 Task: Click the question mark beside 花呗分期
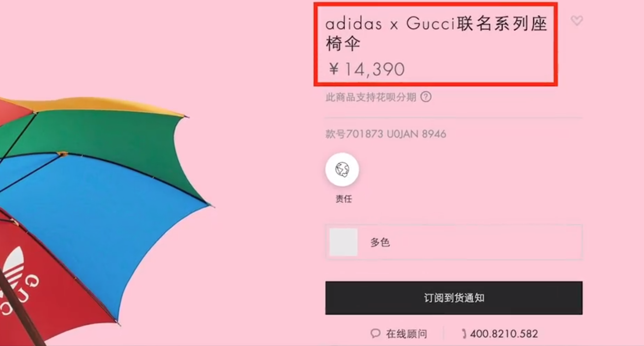pos(426,97)
